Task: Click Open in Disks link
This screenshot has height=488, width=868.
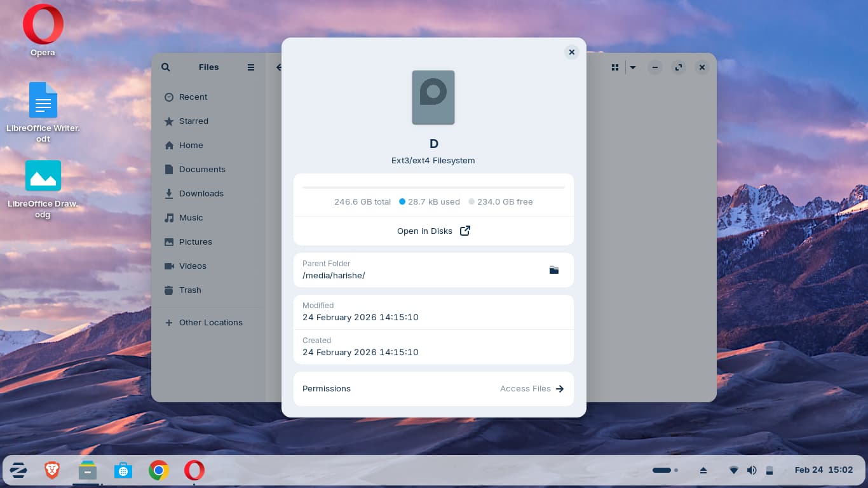Action: 433,231
